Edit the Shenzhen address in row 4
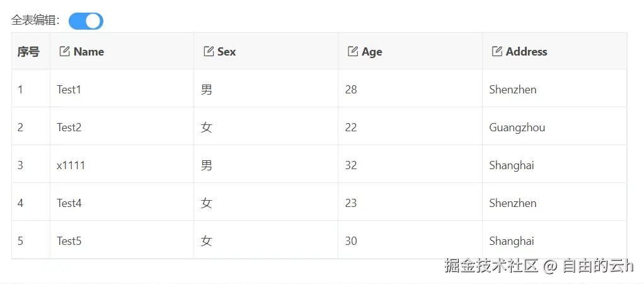 (x=555, y=202)
